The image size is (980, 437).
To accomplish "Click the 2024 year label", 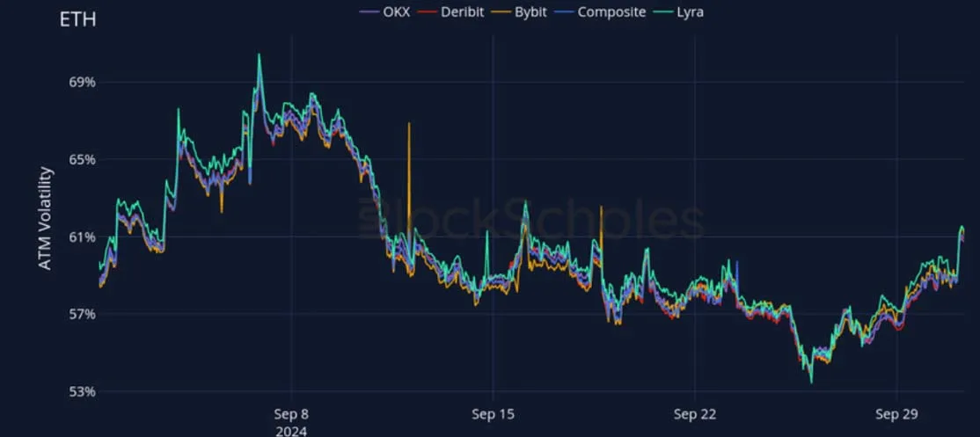I will (290, 430).
